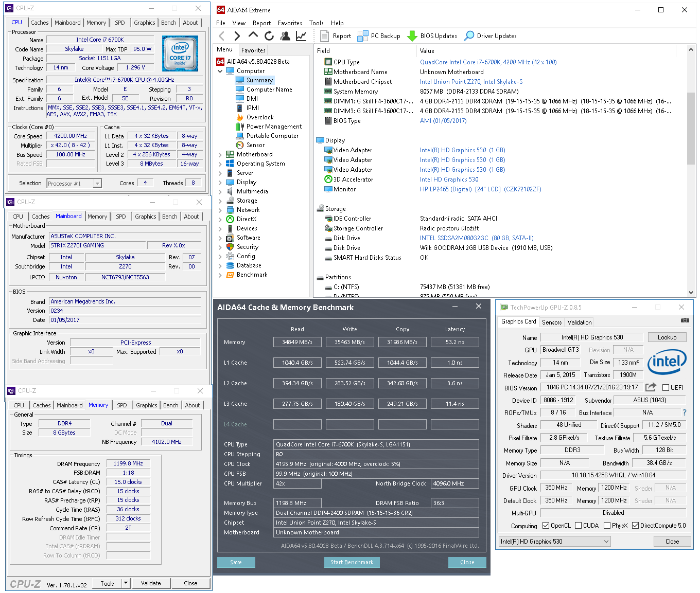This screenshot has height=593, width=700.
Task: Open AIDA64 Help menu
Action: point(337,23)
